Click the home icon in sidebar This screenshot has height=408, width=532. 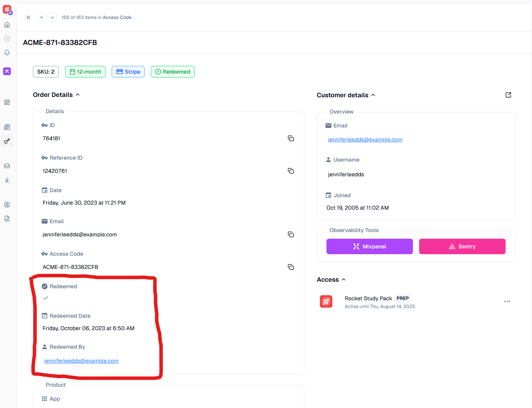coord(7,25)
